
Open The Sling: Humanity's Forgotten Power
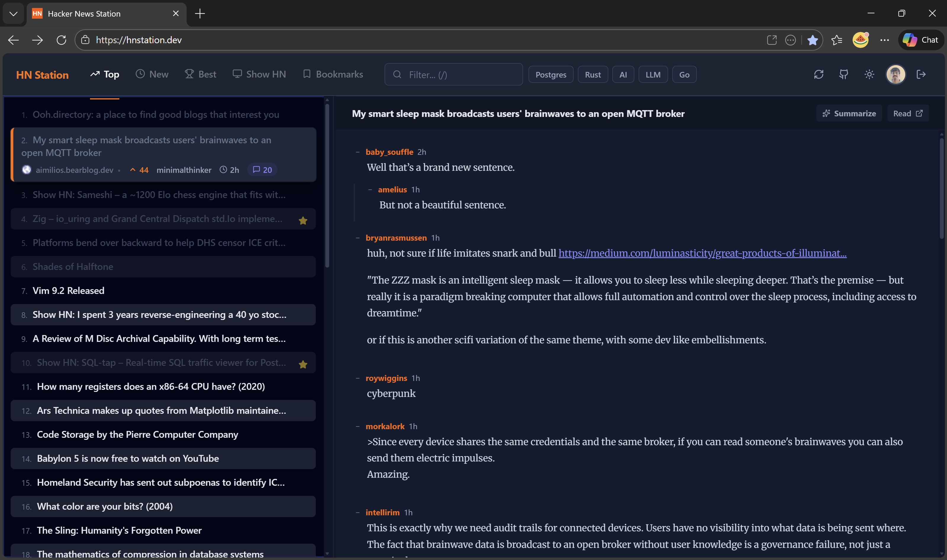click(x=163, y=531)
